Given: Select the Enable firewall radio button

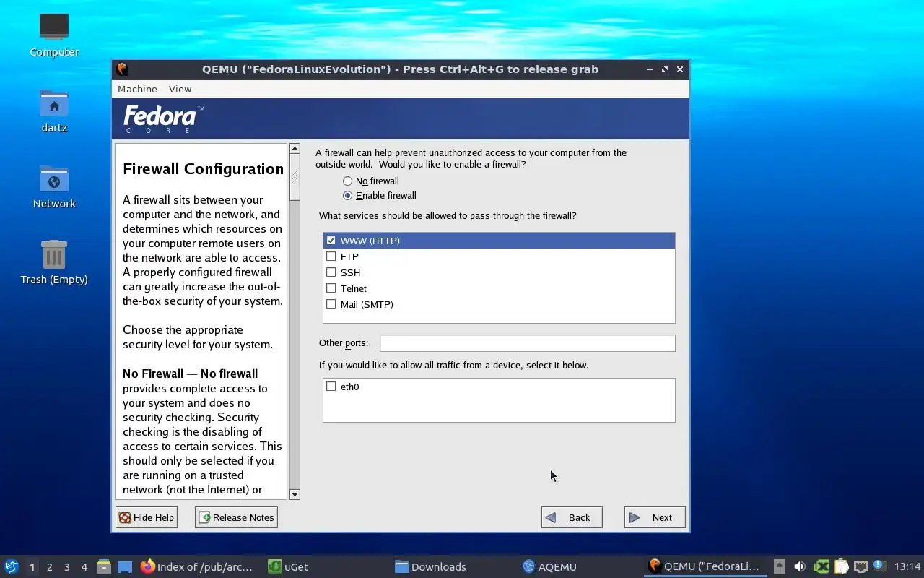Looking at the screenshot, I should 348,196.
